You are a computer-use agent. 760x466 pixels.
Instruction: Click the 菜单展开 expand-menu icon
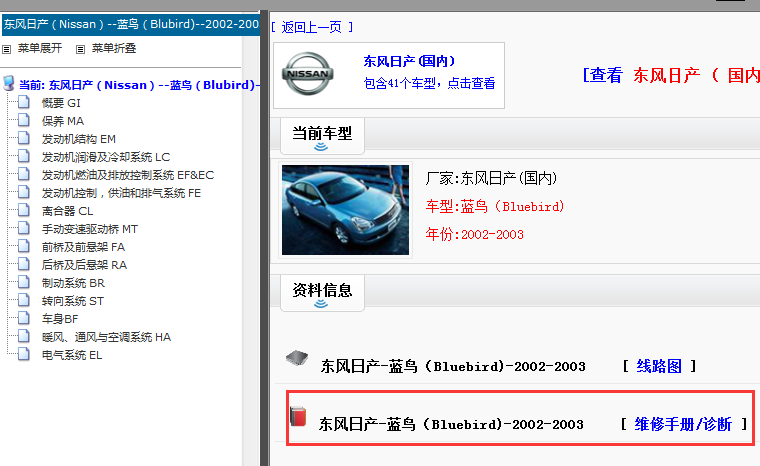click(6, 49)
